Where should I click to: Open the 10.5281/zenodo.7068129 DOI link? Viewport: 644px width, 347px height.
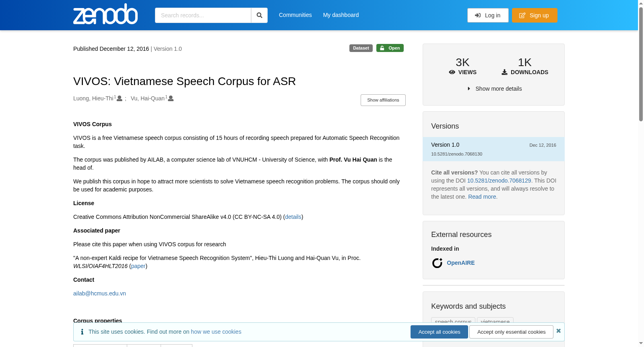(499, 181)
